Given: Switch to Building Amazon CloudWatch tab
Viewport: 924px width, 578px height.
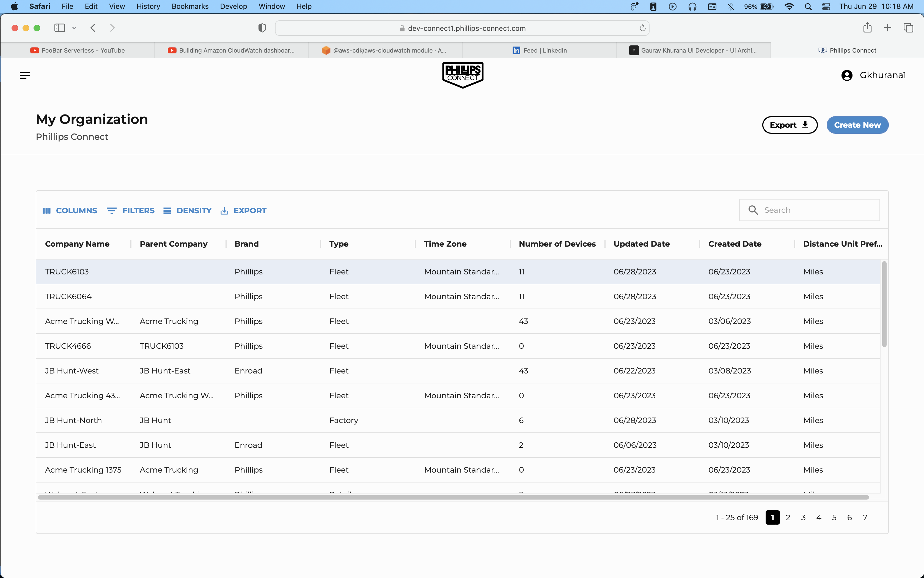Looking at the screenshot, I should (231, 50).
